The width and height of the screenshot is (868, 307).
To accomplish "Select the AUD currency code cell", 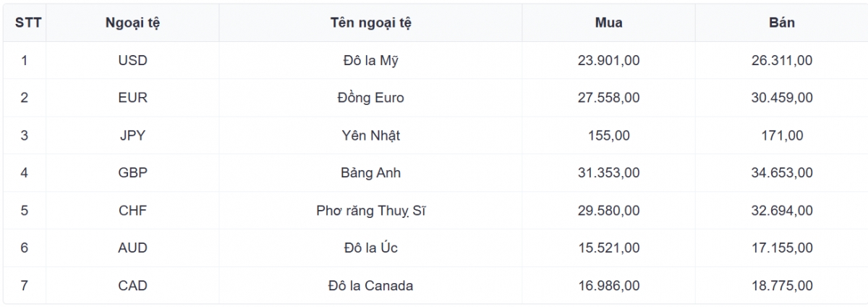I will (132, 248).
